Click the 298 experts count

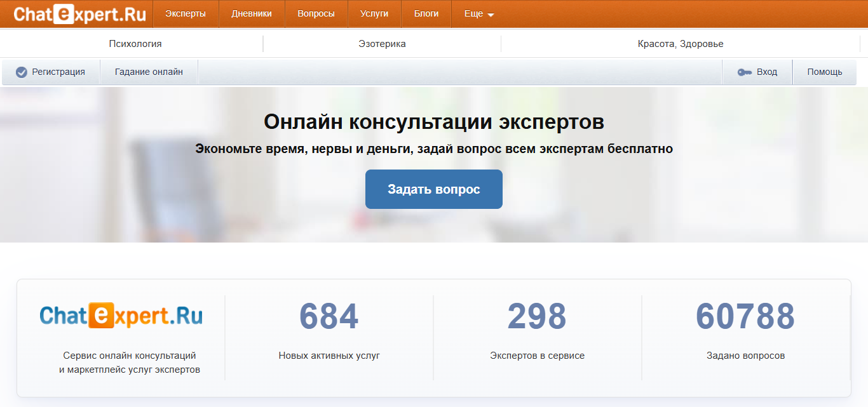click(x=537, y=316)
